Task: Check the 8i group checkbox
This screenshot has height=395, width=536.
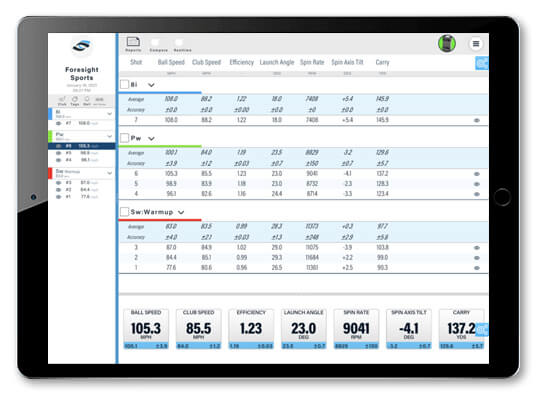Action: coord(124,84)
